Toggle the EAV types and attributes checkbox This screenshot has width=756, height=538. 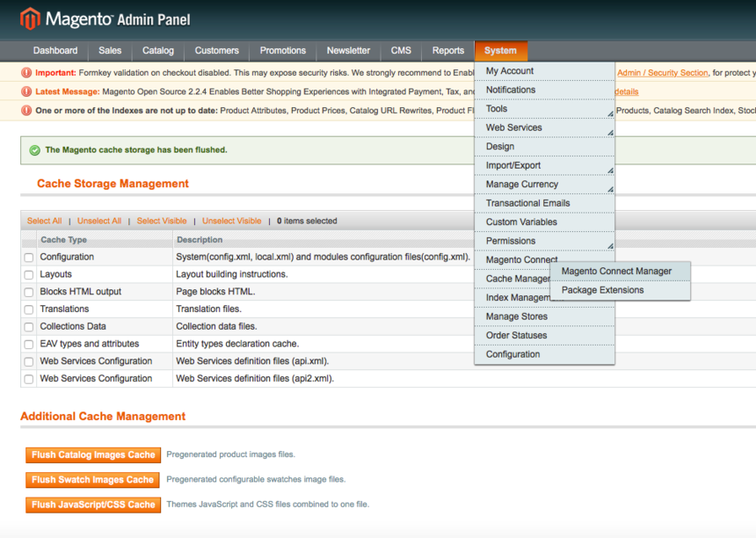29,345
